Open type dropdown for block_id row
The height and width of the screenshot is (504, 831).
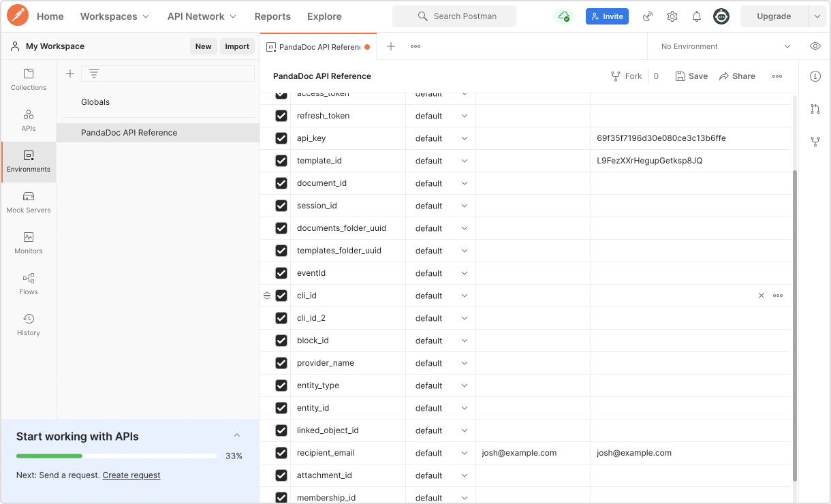[441, 341]
